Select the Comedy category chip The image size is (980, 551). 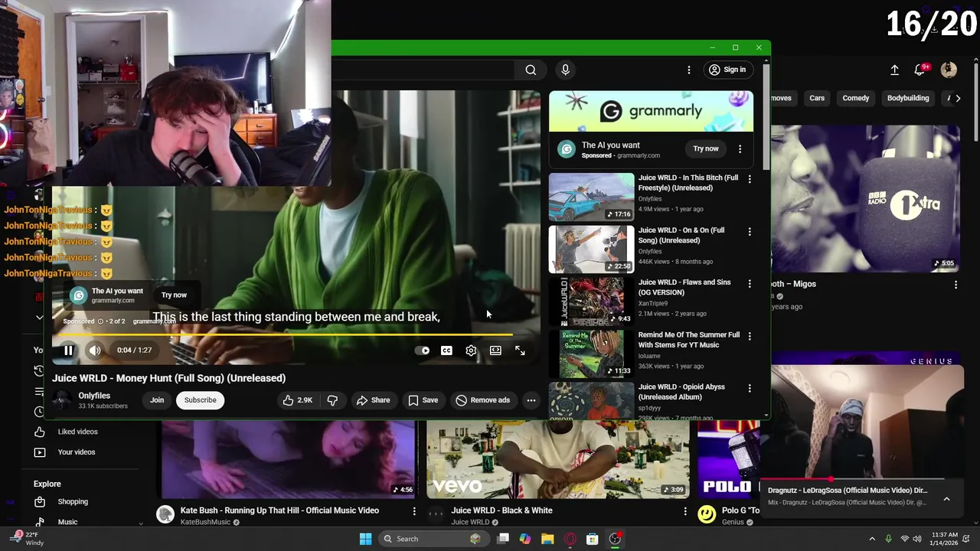[856, 98]
